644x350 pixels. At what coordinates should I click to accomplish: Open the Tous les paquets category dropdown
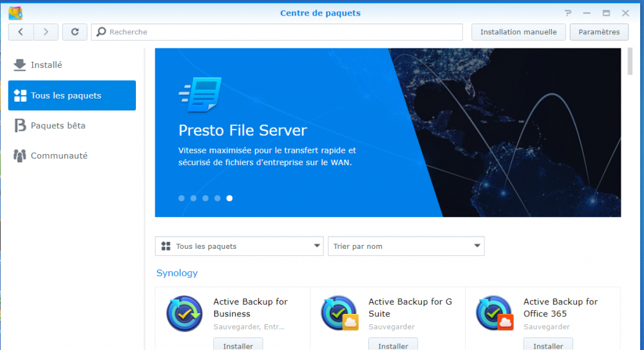[x=239, y=246]
